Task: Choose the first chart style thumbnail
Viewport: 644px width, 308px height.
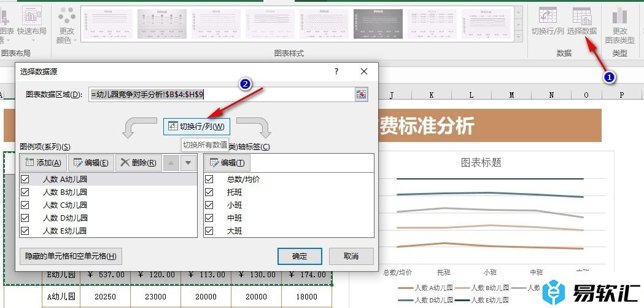Action: pos(108,24)
